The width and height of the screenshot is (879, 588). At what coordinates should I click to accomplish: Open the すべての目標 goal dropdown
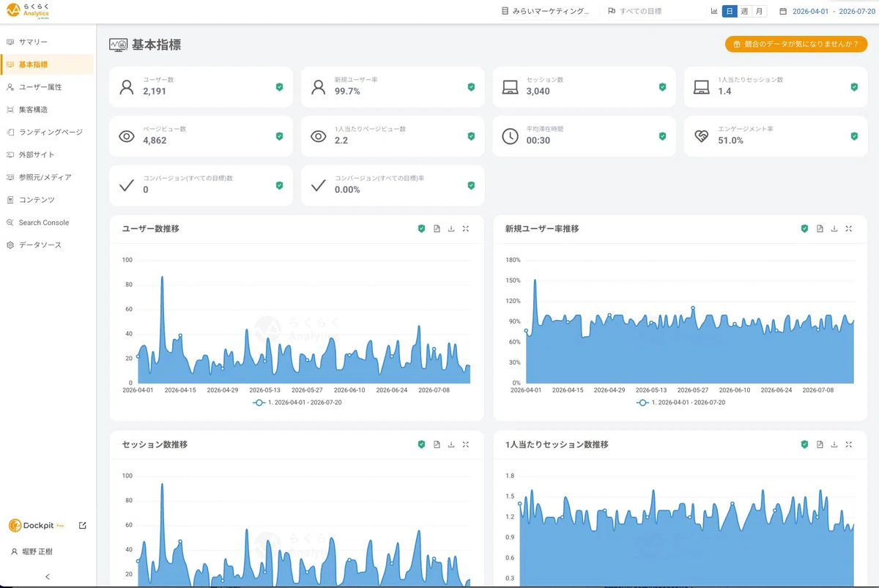[652, 11]
